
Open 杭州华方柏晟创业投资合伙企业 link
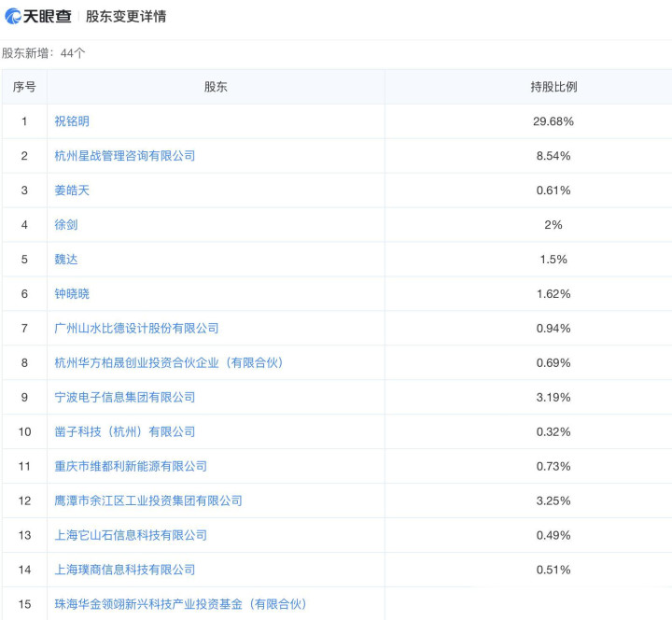pos(168,362)
